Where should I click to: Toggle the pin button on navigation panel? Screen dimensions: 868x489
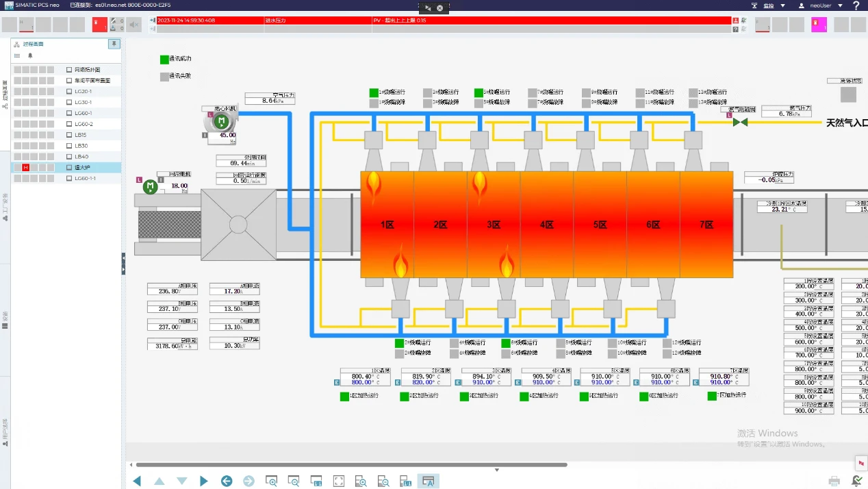[x=114, y=44]
